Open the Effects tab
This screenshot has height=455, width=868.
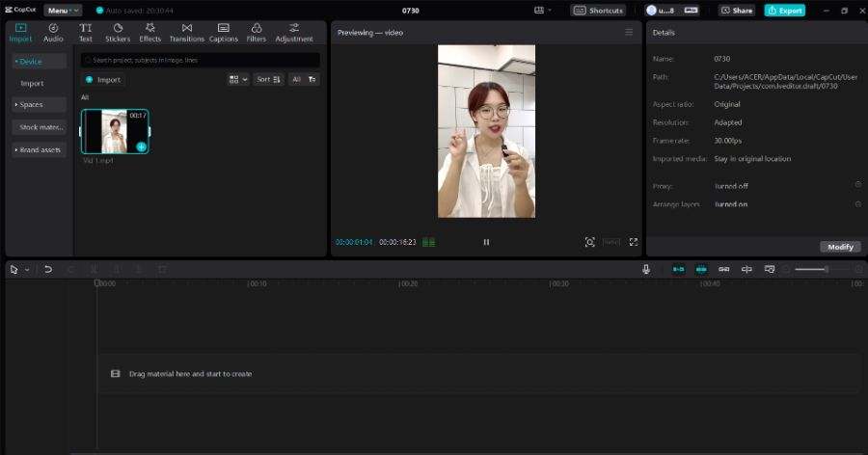pyautogui.click(x=150, y=33)
